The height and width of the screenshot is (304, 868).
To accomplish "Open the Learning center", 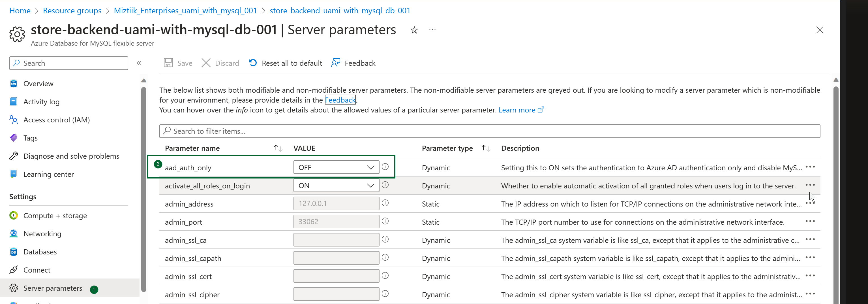I will (48, 175).
